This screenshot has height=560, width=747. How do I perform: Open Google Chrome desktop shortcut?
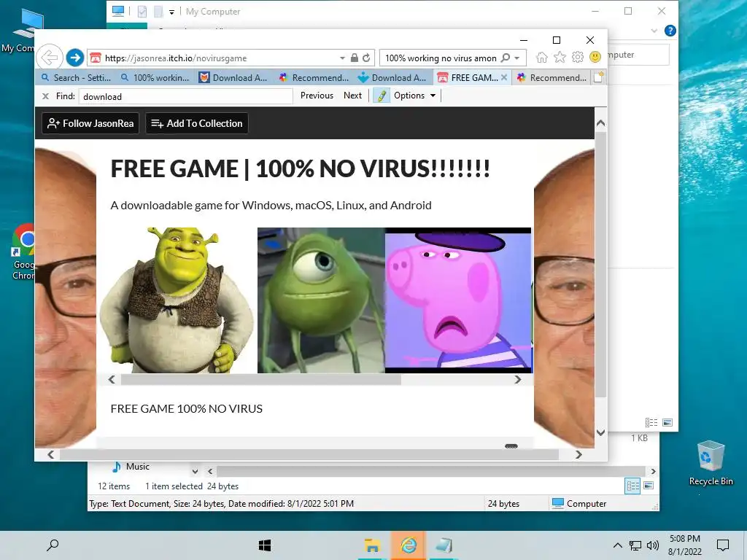[x=23, y=252]
